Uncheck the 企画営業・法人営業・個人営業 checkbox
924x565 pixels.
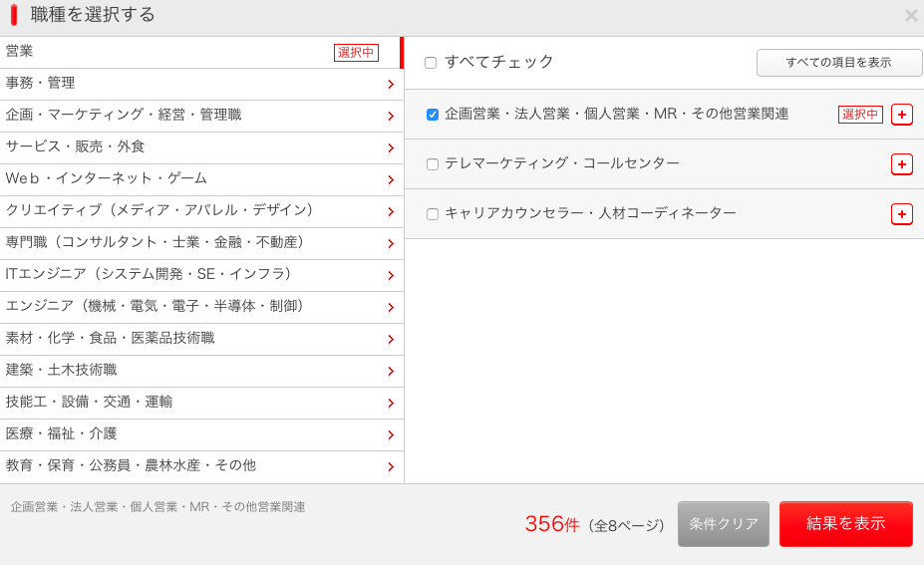tap(433, 115)
